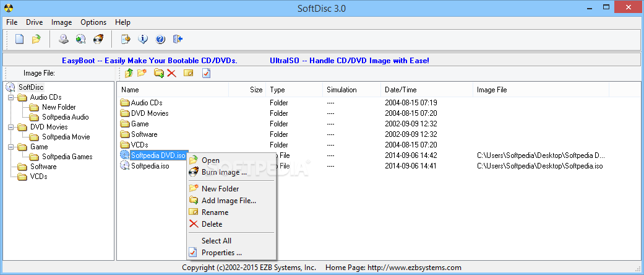Screen dimensions: 644x275
Task: Select Software in the tree
Action: [x=43, y=167]
